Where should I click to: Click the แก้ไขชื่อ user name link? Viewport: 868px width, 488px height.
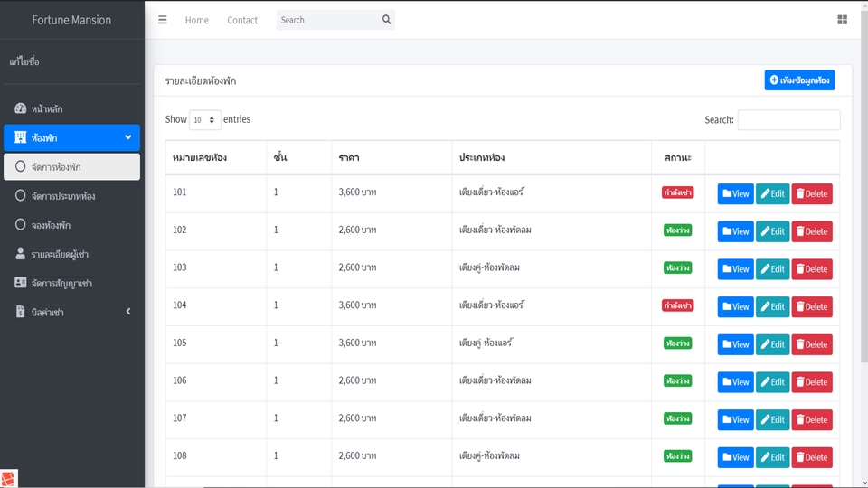24,61
